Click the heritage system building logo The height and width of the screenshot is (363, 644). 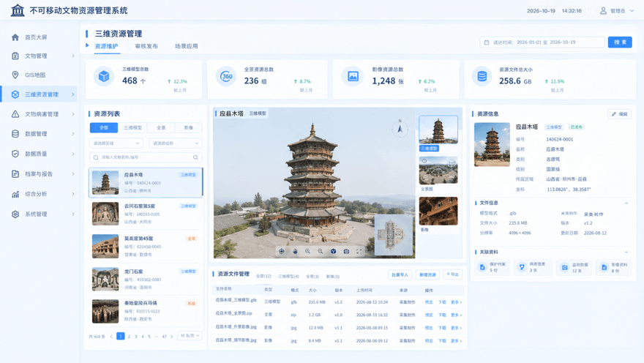pyautogui.click(x=18, y=10)
